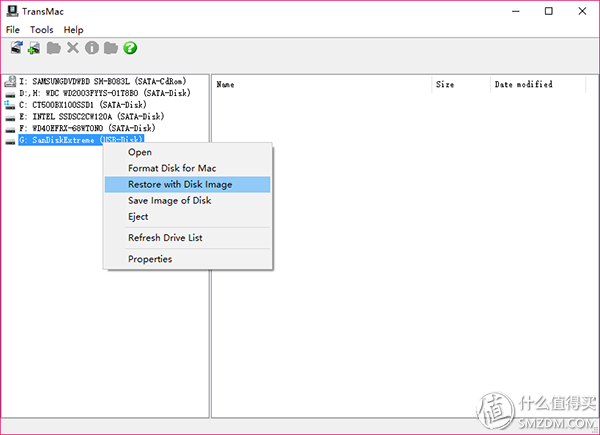Click the second gray folder toolbar icon
Screen dimensions: 600x435
[111, 48]
